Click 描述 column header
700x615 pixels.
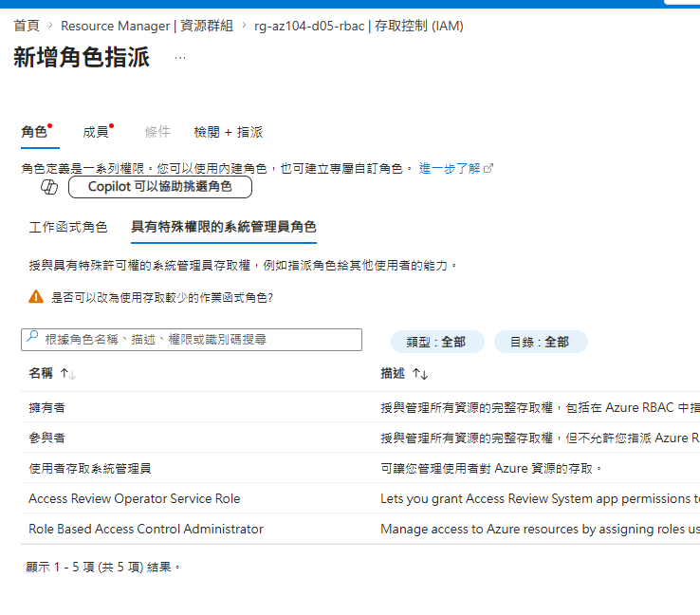coord(393,373)
